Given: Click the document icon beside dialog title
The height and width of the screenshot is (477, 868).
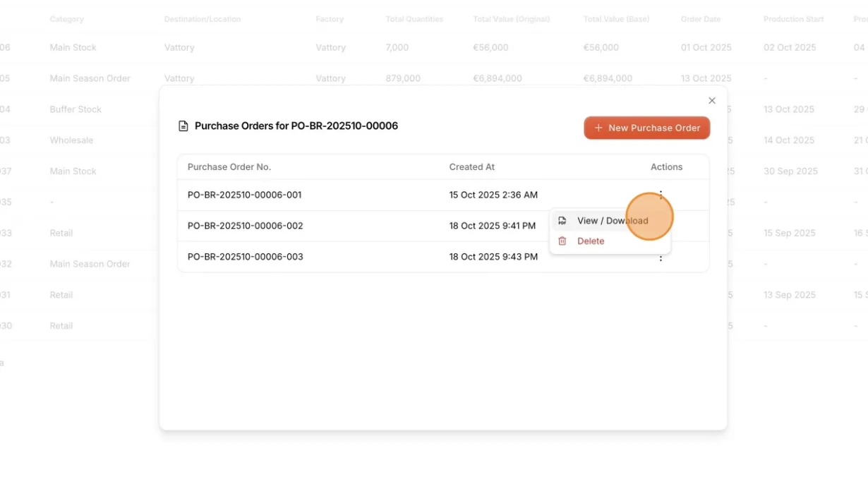Looking at the screenshot, I should click(183, 126).
